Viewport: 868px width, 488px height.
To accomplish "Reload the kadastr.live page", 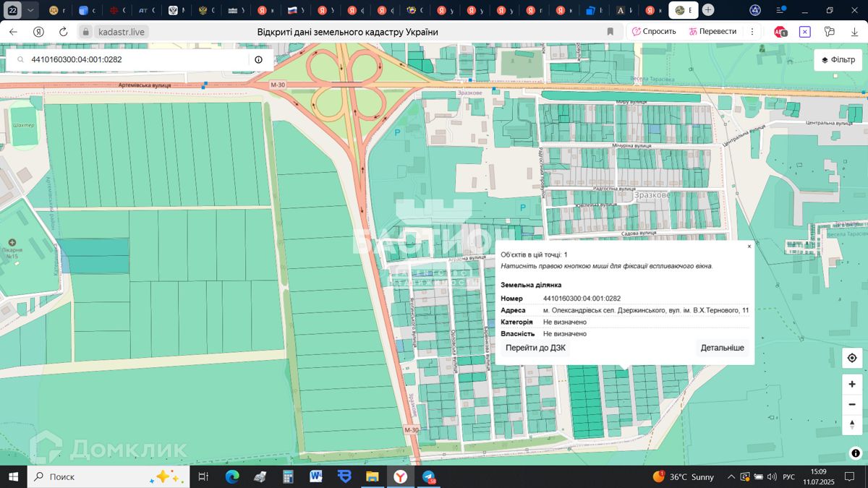I will [63, 32].
